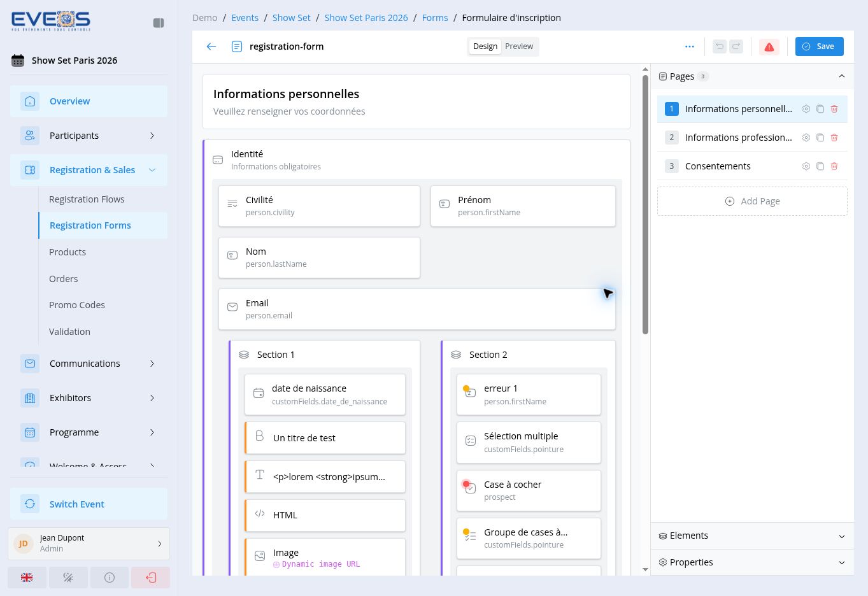Select the Civilité field card
Screen dimensions: 868x596
point(319,206)
